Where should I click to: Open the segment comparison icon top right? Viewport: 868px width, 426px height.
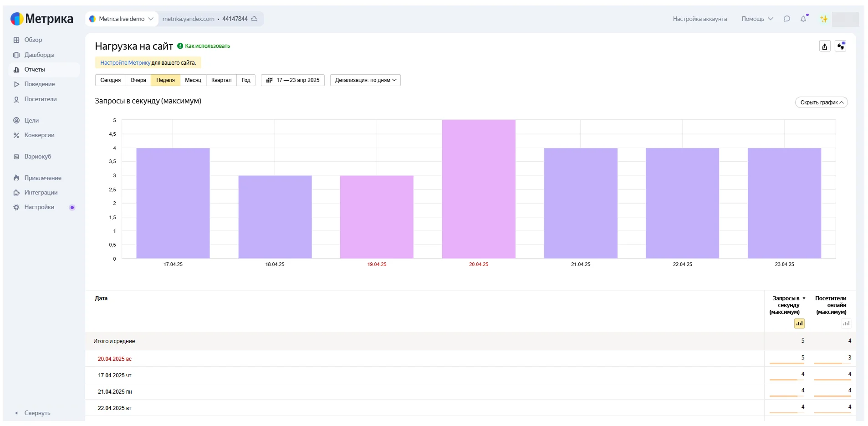point(840,46)
